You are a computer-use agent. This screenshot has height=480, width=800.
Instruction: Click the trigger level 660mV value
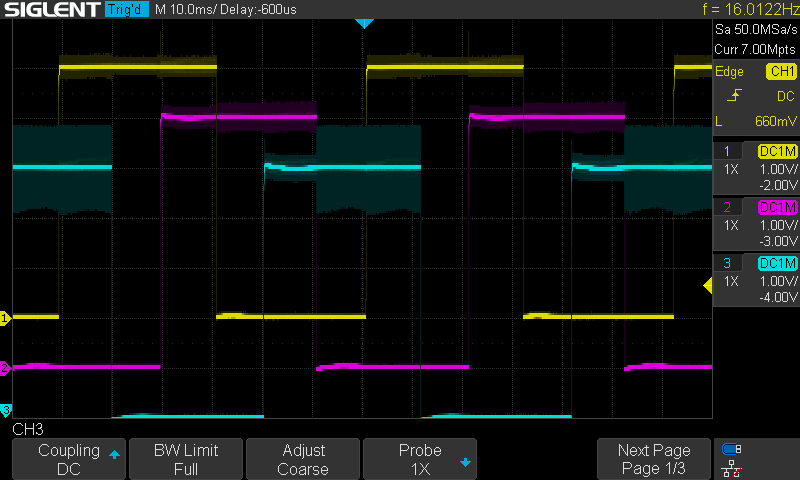point(776,121)
